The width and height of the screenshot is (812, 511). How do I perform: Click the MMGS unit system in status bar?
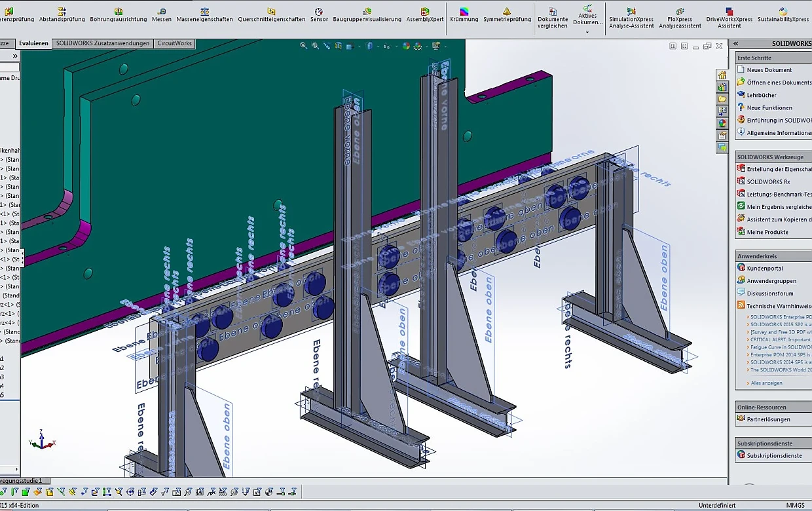point(795,506)
